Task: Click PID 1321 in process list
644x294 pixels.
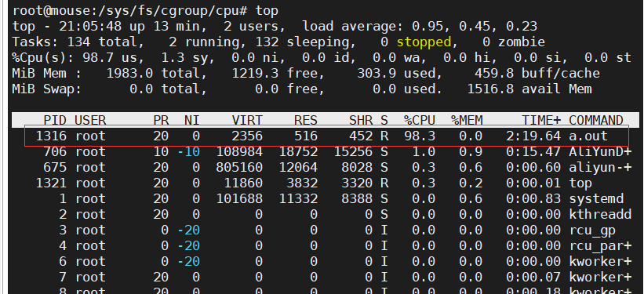Action: click(x=51, y=183)
